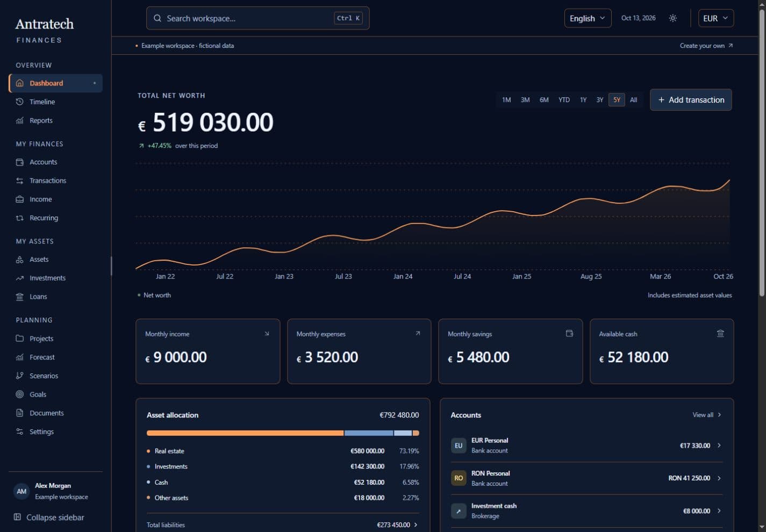Click the Scenarios branch icon

coord(20,376)
